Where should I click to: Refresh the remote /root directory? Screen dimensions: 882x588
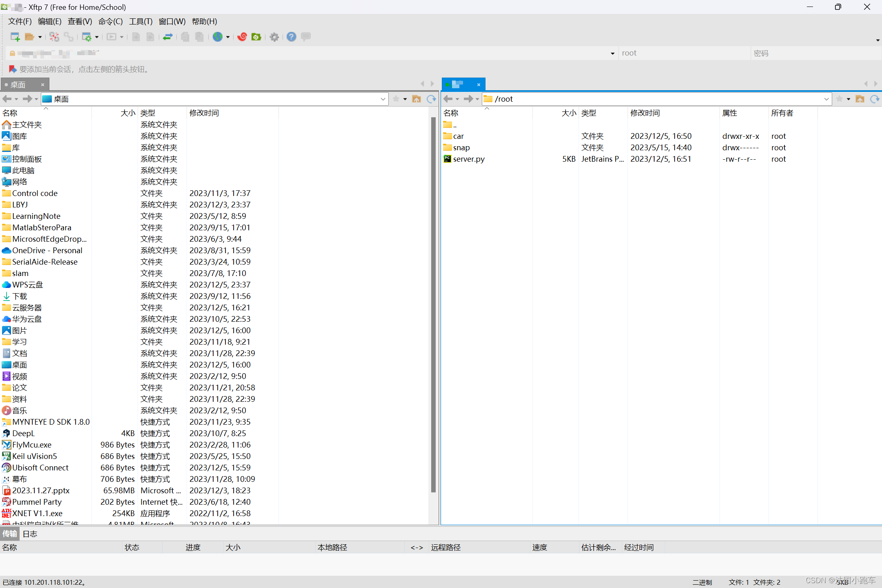pyautogui.click(x=875, y=99)
